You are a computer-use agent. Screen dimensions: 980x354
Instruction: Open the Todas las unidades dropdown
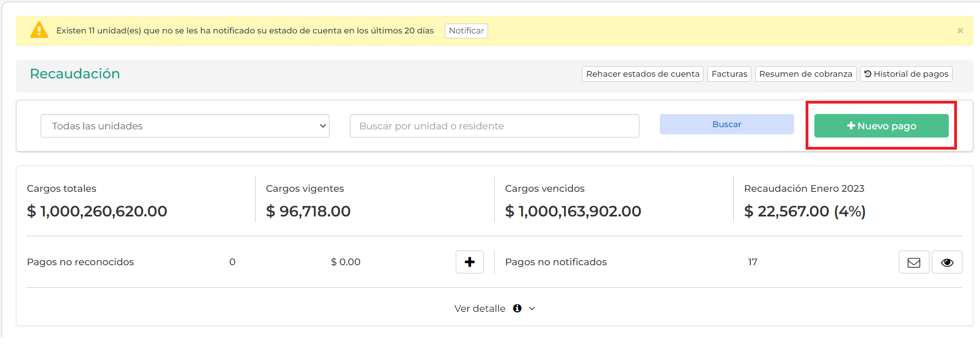coord(185,126)
